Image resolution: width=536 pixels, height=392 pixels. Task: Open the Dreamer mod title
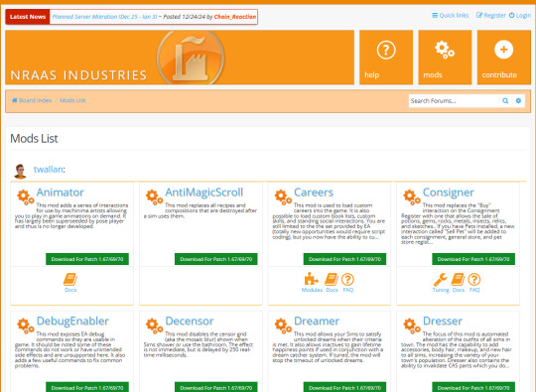[317, 322]
